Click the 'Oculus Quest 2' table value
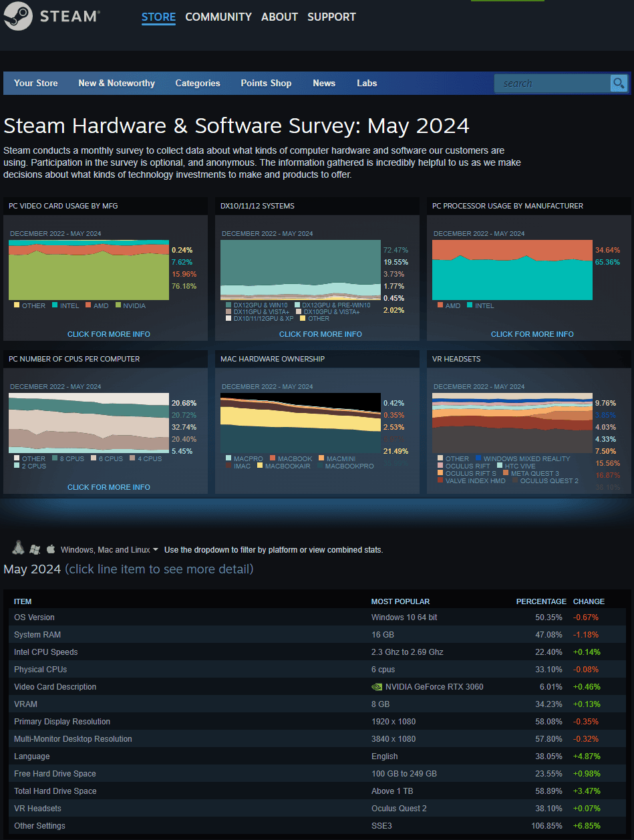The image size is (634, 840). point(399,809)
